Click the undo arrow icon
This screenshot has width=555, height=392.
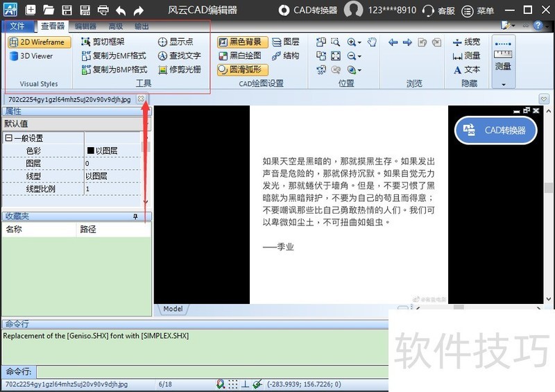(121, 10)
